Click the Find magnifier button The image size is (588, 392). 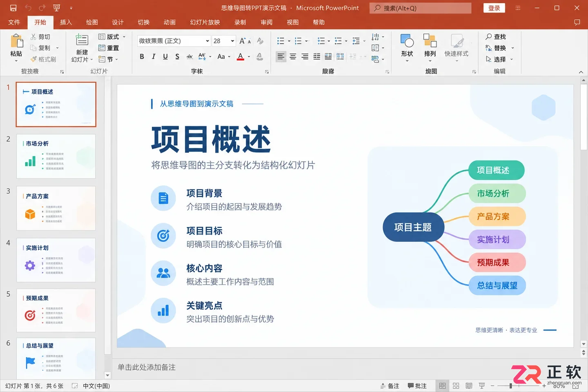click(x=496, y=37)
